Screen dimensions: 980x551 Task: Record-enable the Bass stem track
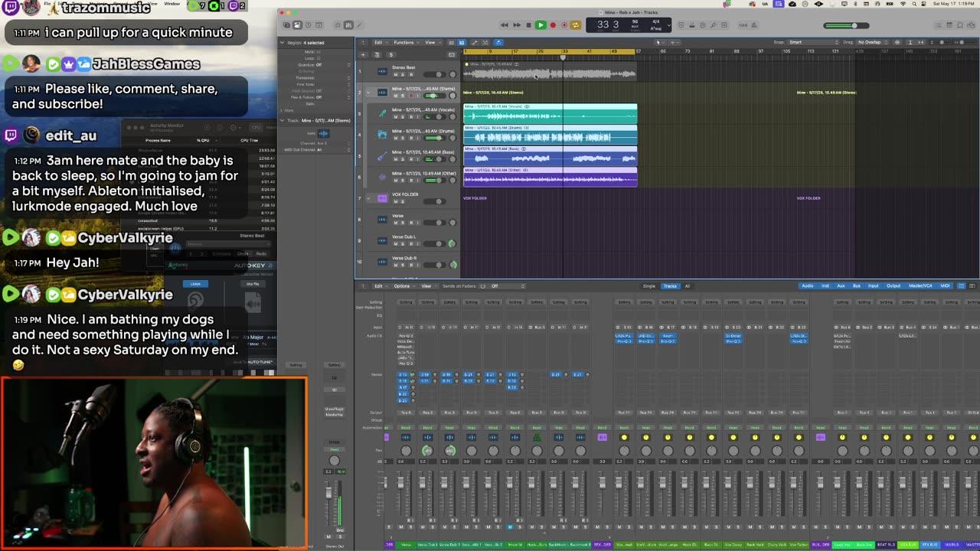pos(410,159)
